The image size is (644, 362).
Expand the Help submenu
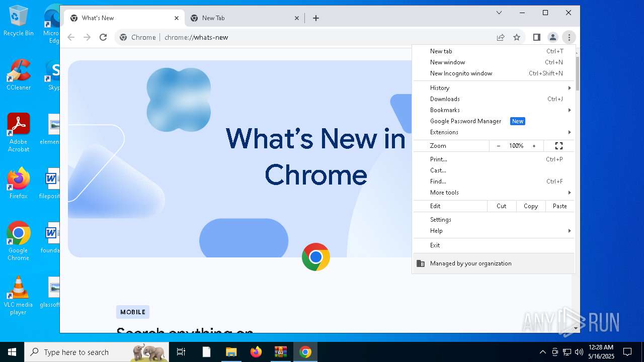click(x=494, y=231)
